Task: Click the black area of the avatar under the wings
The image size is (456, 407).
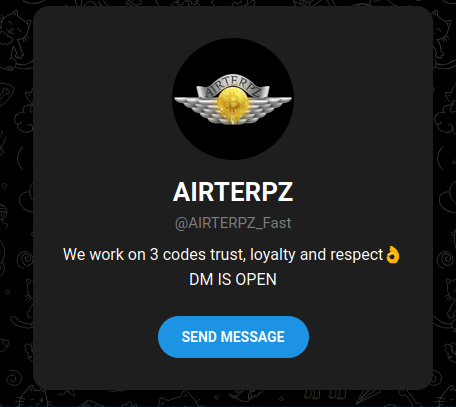Action: click(x=233, y=140)
